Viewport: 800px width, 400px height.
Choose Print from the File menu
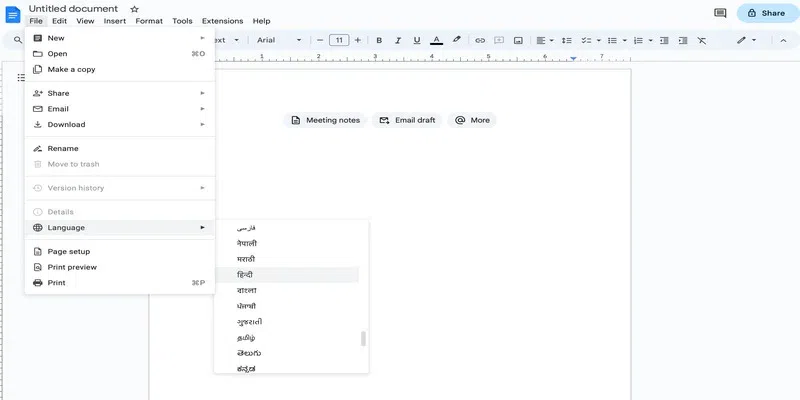point(119,283)
